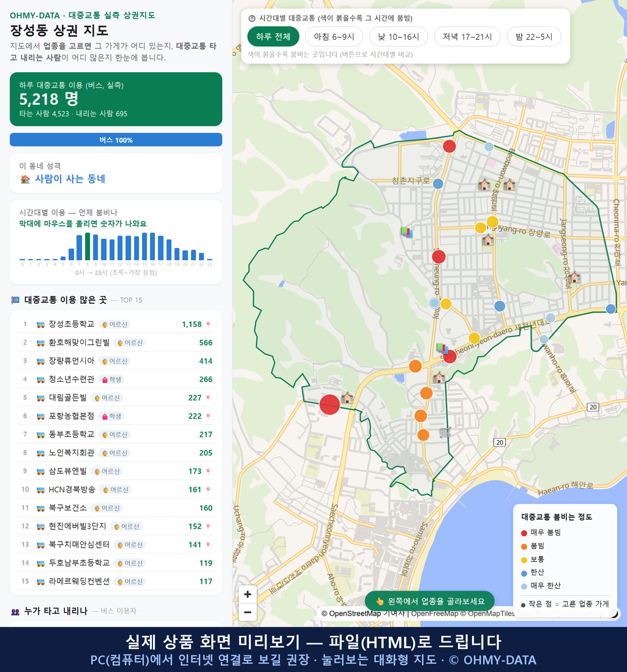The height and width of the screenshot is (672, 627).
Task: Click 학생 badge in 청소년수련관 row
Action: click(111, 379)
